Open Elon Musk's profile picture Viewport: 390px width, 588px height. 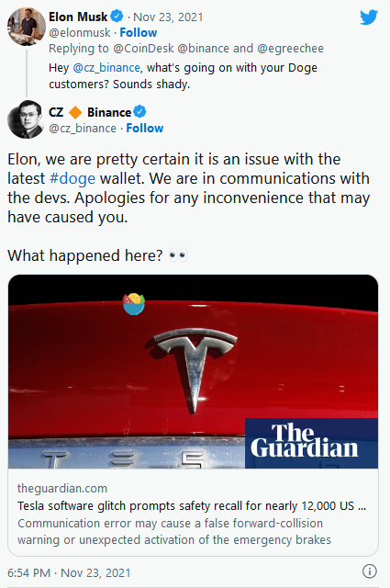coord(27,27)
